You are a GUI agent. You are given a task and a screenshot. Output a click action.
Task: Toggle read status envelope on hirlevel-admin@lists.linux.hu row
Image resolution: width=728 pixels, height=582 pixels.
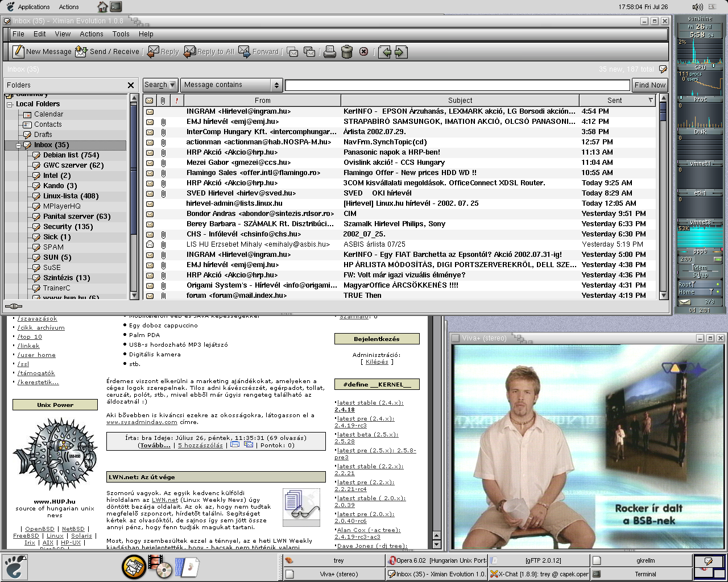click(x=150, y=203)
